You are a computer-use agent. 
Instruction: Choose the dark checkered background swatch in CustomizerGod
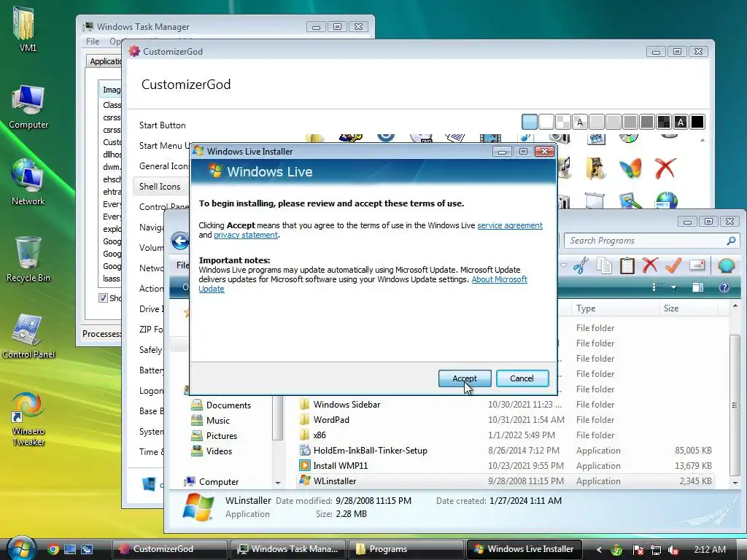tap(664, 122)
